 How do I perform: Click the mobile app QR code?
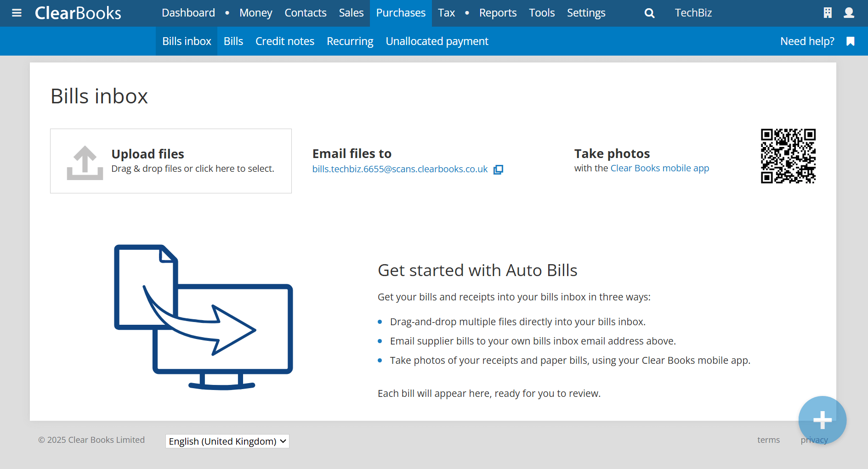tap(788, 156)
